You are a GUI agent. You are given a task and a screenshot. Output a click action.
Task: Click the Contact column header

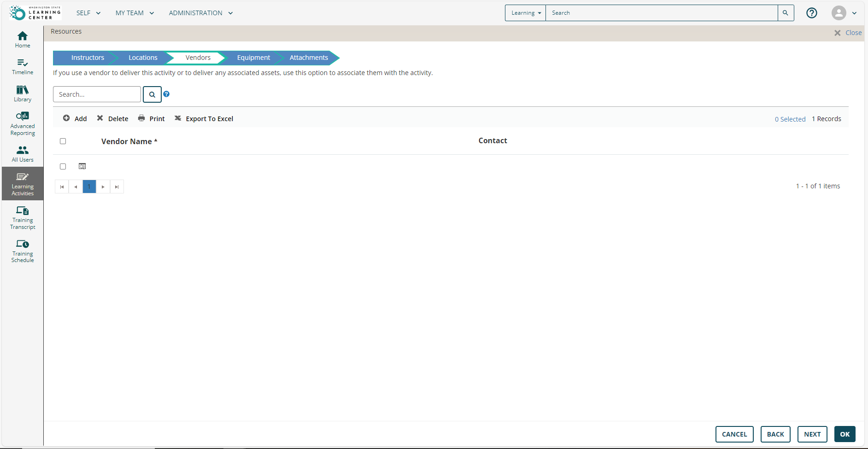pyautogui.click(x=493, y=140)
